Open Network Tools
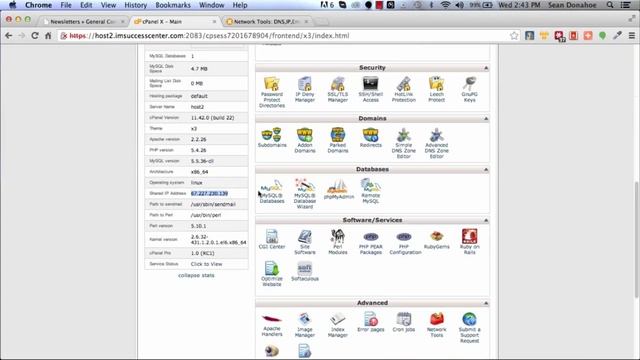640x360 pixels. [436, 324]
